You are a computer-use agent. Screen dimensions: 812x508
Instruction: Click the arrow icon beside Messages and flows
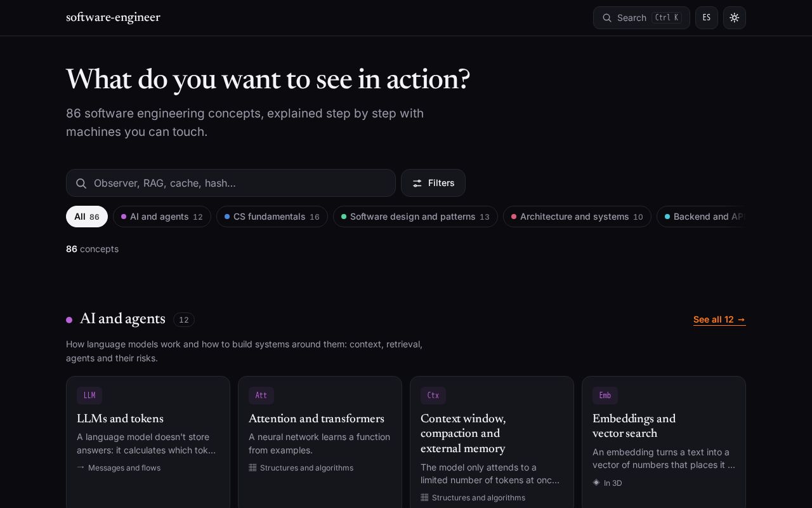81,467
